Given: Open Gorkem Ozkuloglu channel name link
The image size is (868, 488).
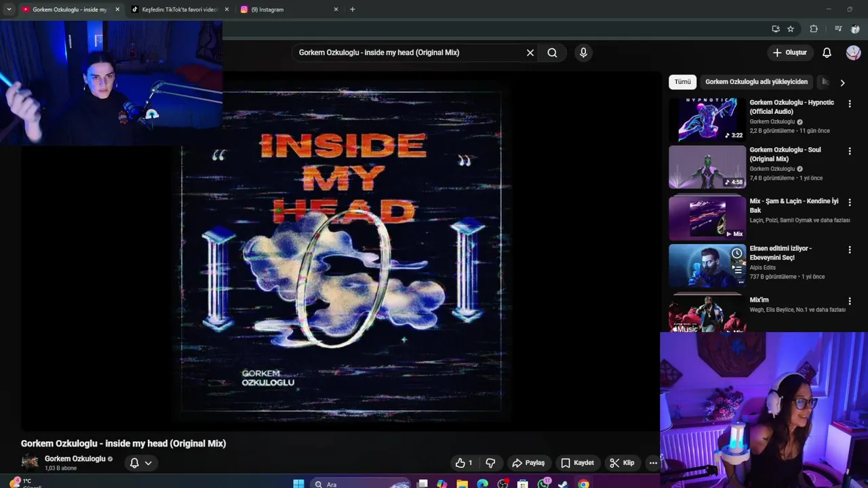Looking at the screenshot, I should tap(75, 459).
